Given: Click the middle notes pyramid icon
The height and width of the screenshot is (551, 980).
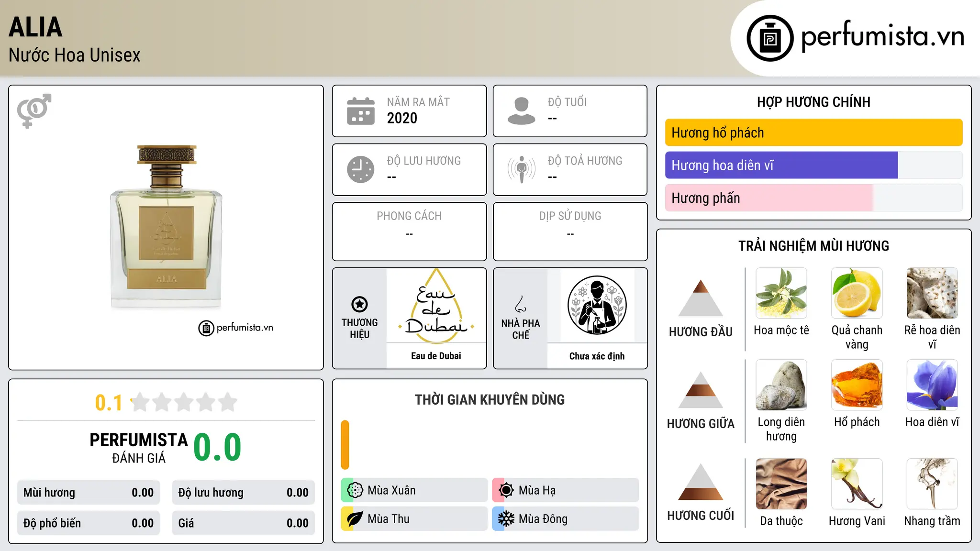Looking at the screenshot, I should pyautogui.click(x=701, y=389).
